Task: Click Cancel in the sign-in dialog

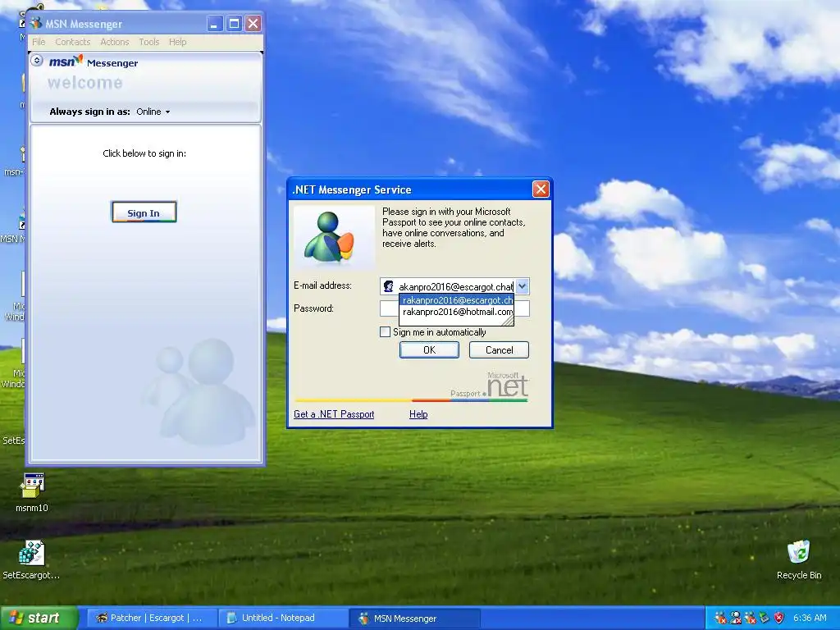Action: pos(499,349)
